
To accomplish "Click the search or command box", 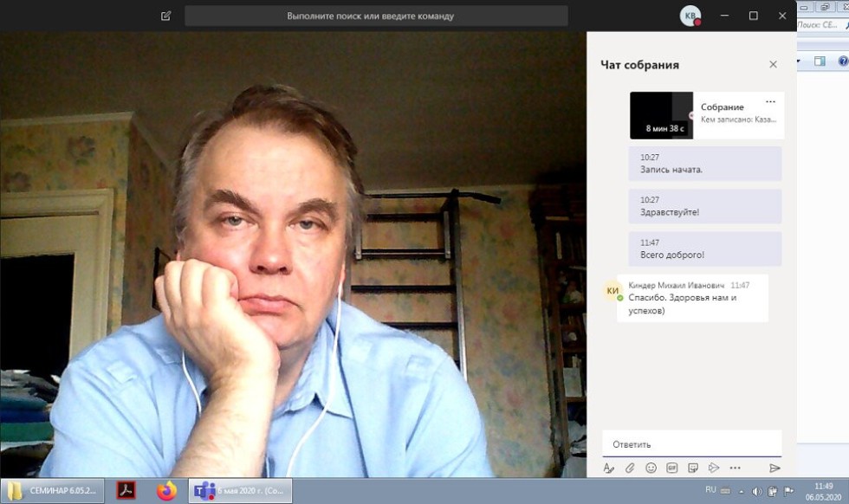I will pos(376,16).
